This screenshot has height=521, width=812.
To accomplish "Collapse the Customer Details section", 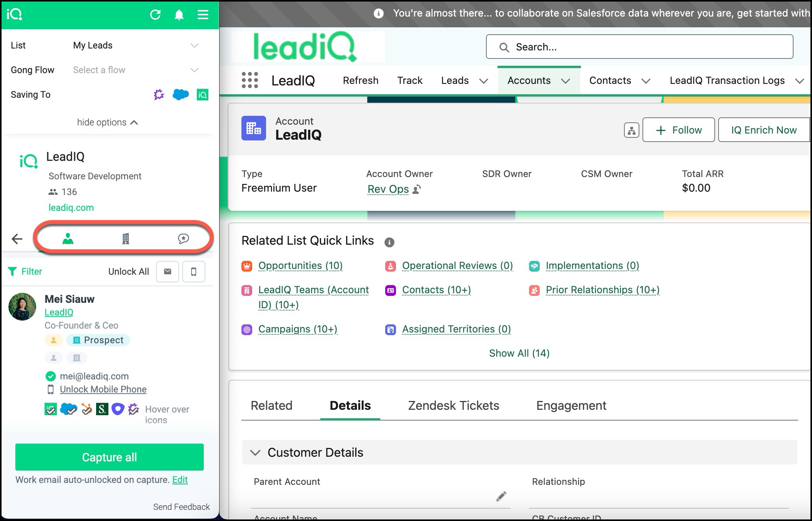I will click(255, 453).
